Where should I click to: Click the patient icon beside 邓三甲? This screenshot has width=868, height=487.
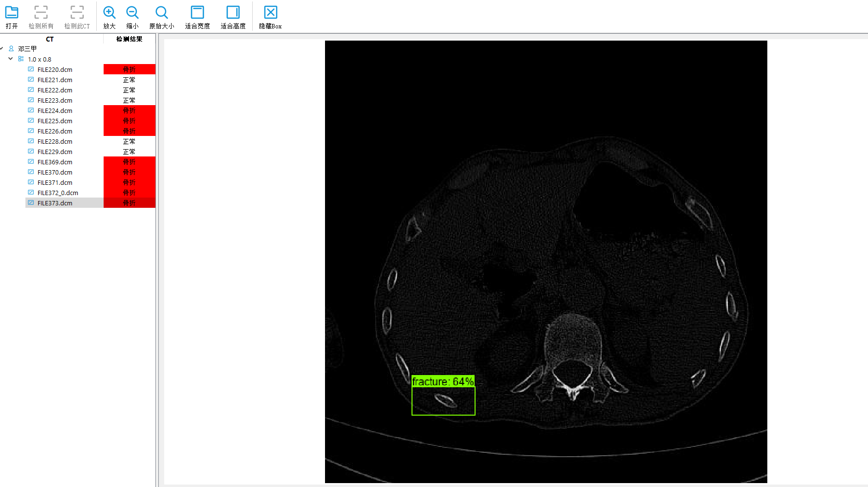[11, 48]
